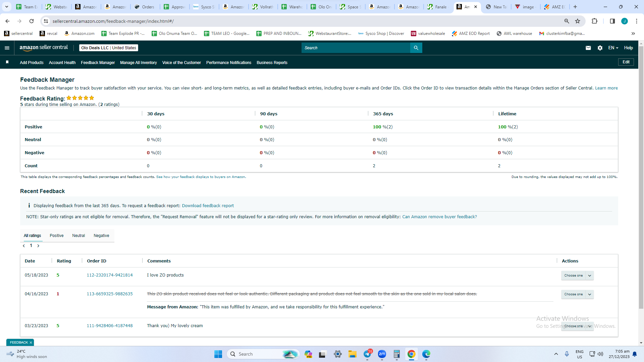
Task: Click the search magnifier button
Action: click(416, 48)
